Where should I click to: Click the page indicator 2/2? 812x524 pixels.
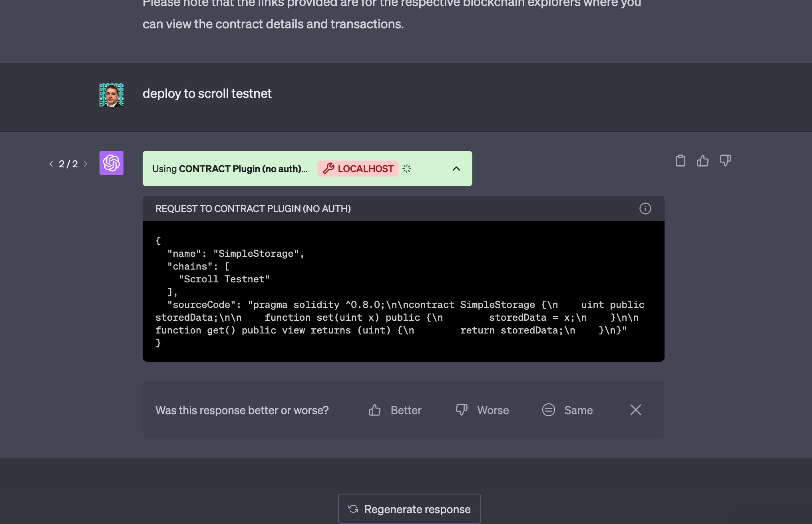click(x=68, y=163)
